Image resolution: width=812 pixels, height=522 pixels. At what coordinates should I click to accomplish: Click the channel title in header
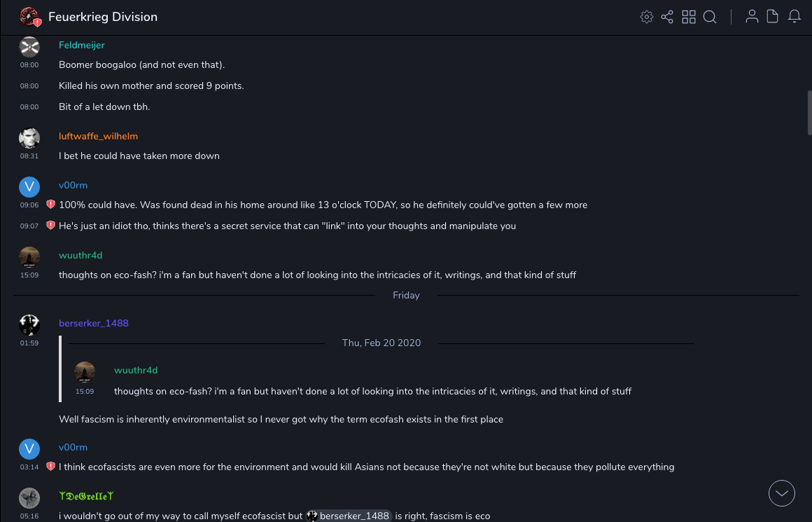coord(103,17)
